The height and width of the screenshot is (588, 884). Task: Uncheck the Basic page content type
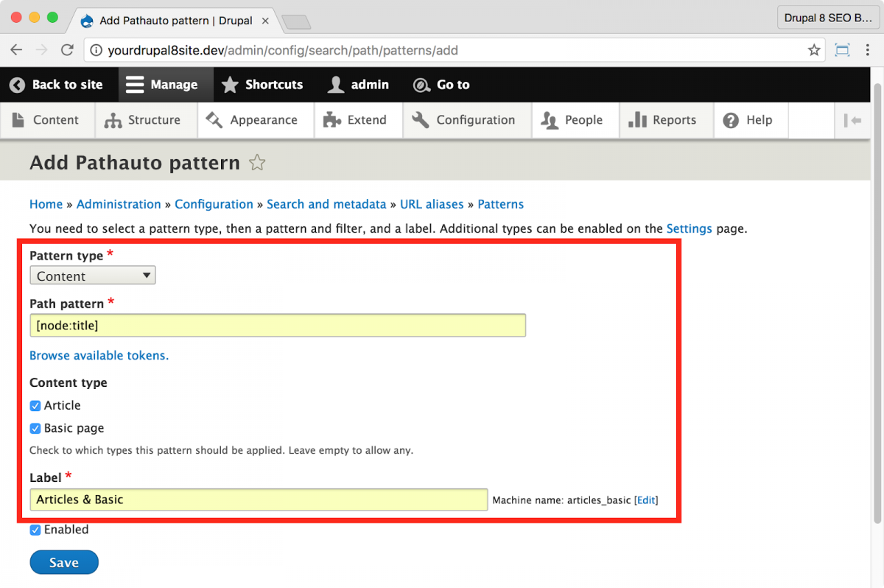click(x=35, y=428)
